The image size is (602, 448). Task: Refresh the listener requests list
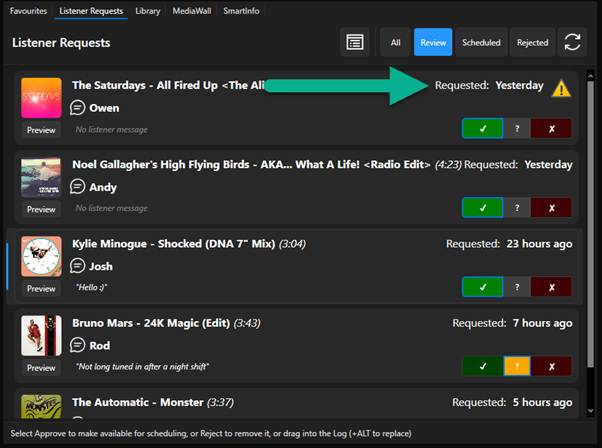(572, 42)
